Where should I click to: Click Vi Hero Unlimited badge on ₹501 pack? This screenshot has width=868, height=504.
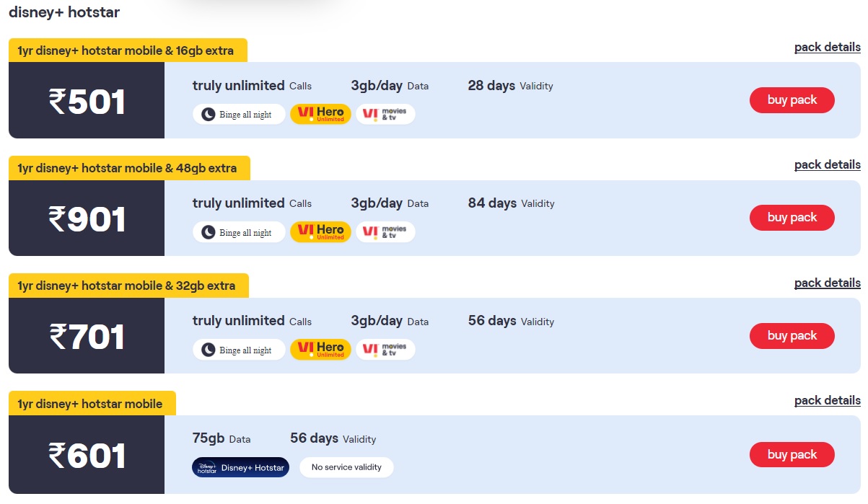tap(320, 114)
